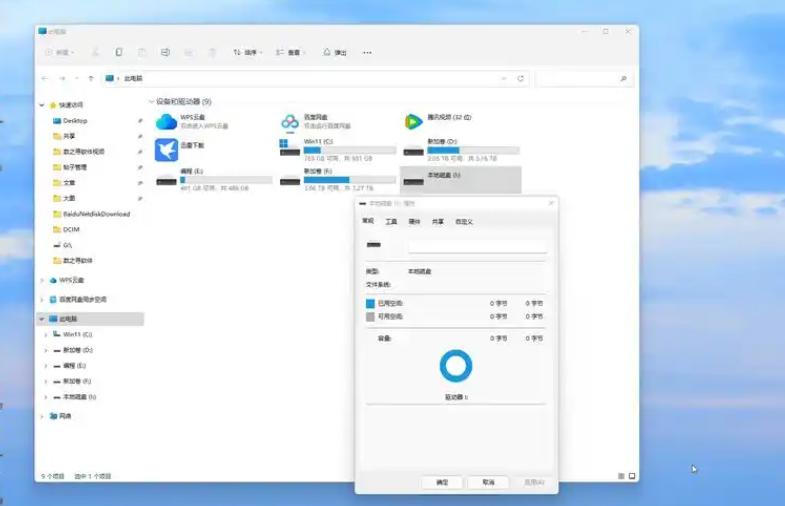Click the Cut scissors toolbar icon
Viewport: 785px width, 506px height.
(x=95, y=52)
